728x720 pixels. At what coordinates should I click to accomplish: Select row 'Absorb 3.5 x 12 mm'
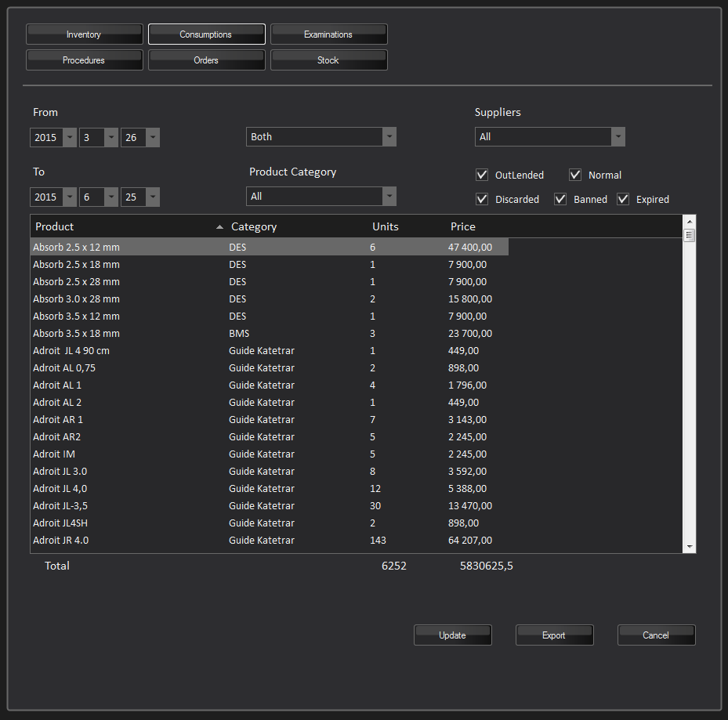point(270,317)
